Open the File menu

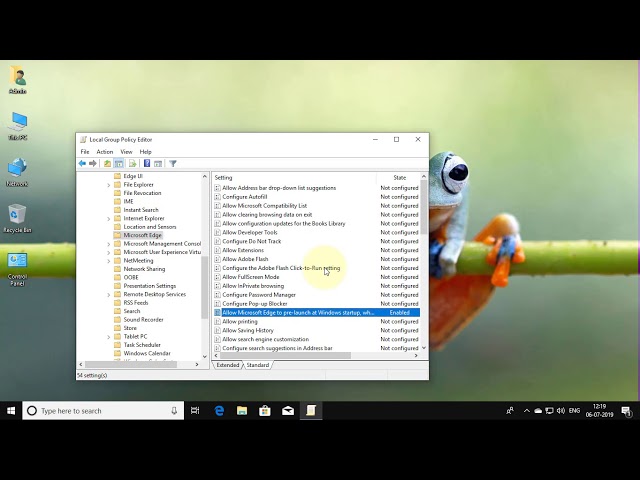point(85,151)
